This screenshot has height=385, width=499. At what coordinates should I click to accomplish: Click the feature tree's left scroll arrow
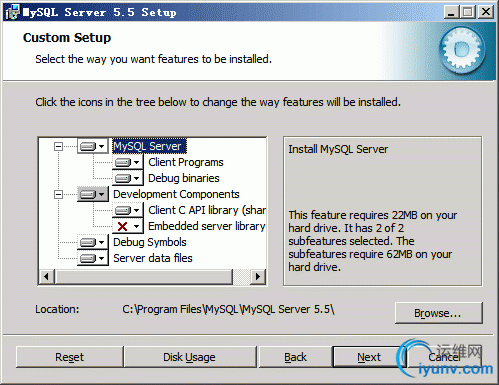pos(46,277)
